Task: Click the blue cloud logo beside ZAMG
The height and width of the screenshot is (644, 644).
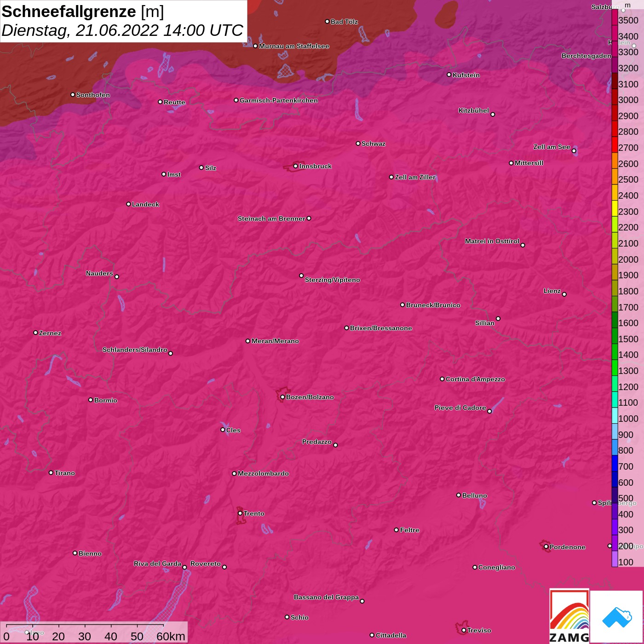Action: tap(616, 616)
